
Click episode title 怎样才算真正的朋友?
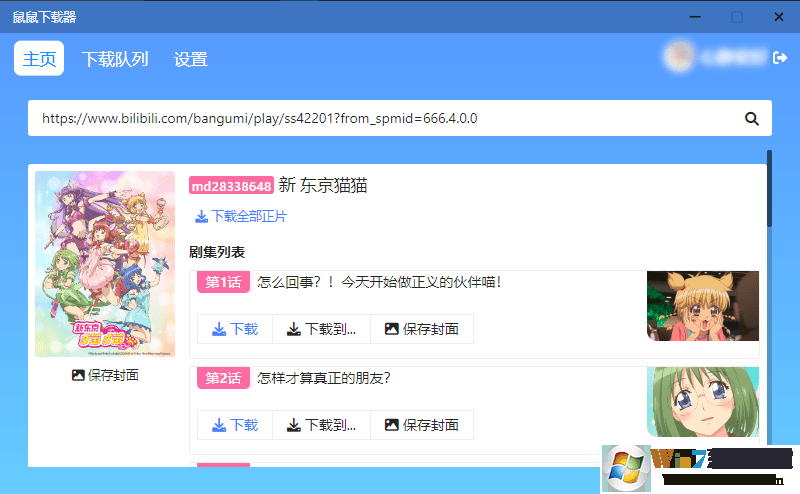point(324,378)
